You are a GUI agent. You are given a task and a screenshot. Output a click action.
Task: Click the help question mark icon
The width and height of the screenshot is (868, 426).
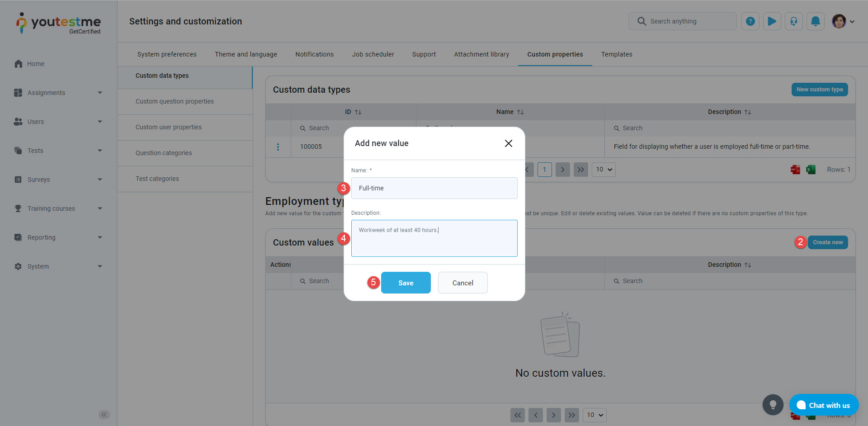750,21
